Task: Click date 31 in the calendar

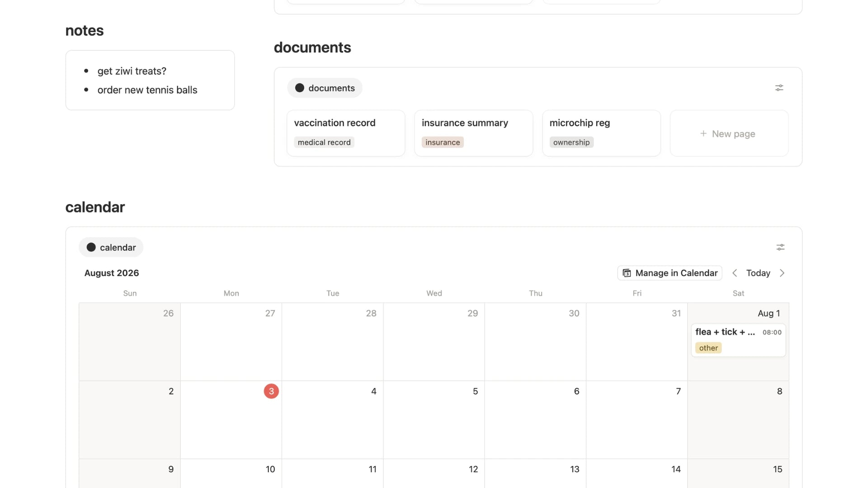Action: [x=676, y=313]
